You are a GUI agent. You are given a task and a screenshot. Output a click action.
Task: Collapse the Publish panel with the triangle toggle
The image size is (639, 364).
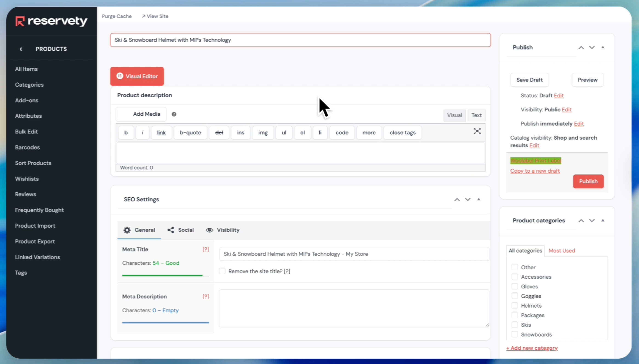603,47
